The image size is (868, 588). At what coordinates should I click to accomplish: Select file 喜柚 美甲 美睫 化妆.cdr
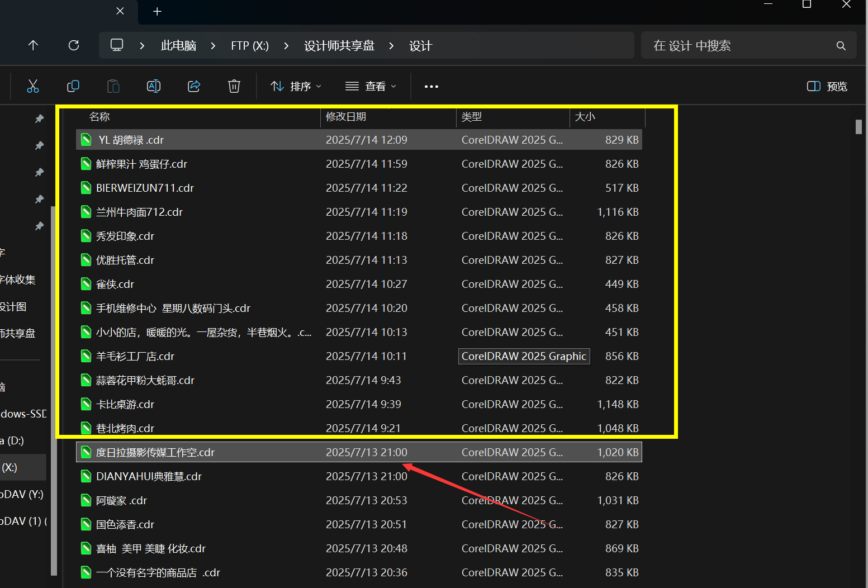[x=359, y=548]
